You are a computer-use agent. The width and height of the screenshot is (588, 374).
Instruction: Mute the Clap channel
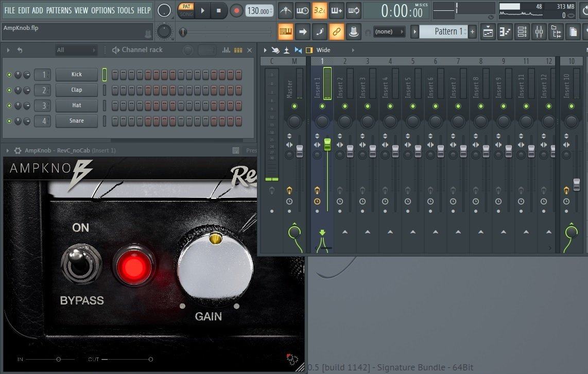9,90
